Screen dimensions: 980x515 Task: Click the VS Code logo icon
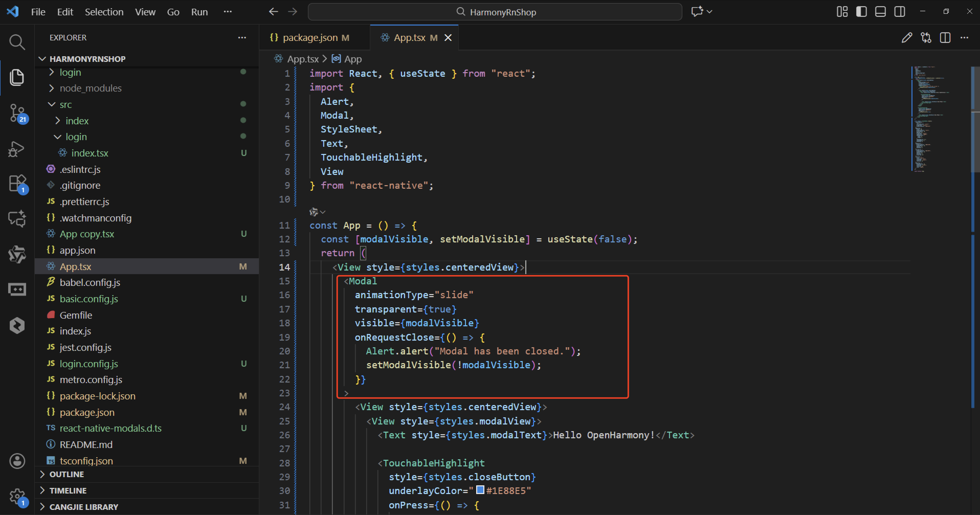tap(13, 12)
